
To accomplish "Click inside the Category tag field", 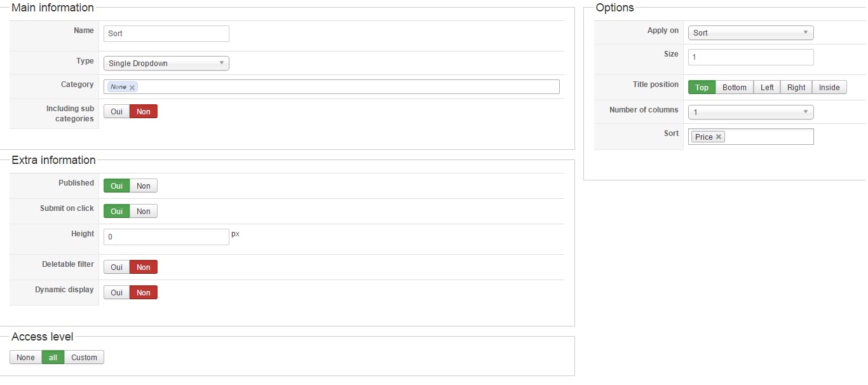I will [x=348, y=87].
